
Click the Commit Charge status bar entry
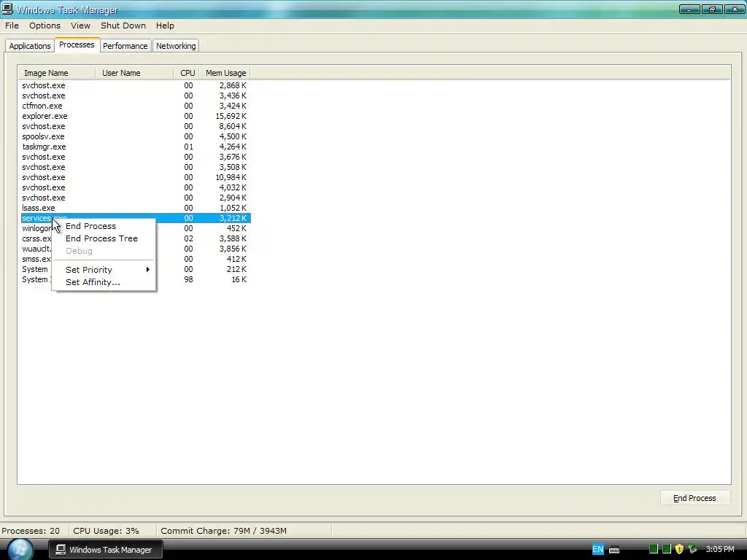pyautogui.click(x=223, y=531)
